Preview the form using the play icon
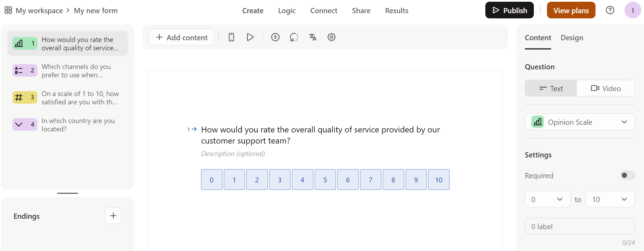Viewport: 644px width, 251px height. click(250, 37)
